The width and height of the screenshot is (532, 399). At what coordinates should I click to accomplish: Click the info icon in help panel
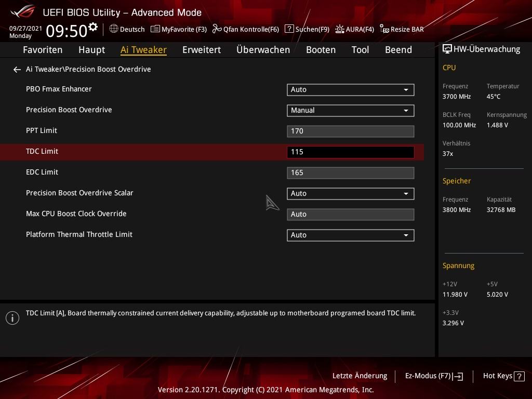(12, 318)
